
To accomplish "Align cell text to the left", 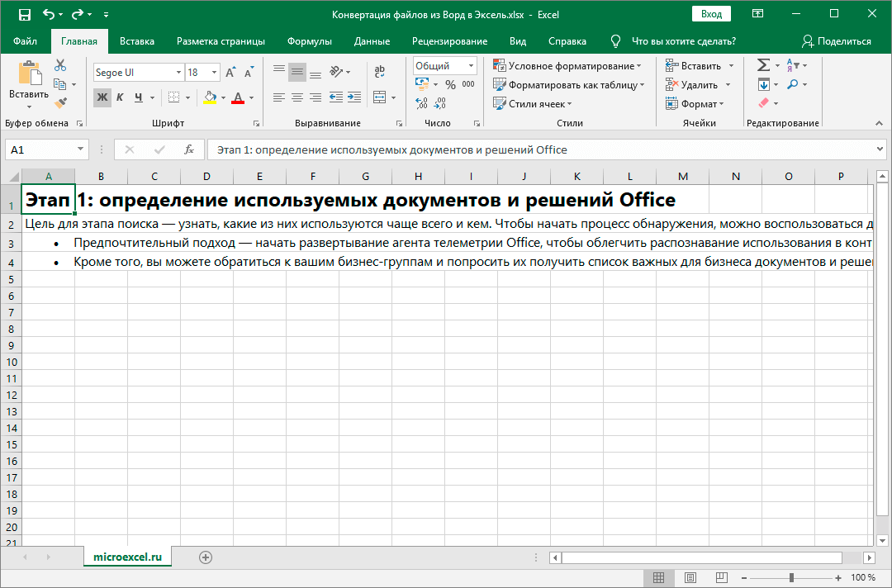I will 279,97.
